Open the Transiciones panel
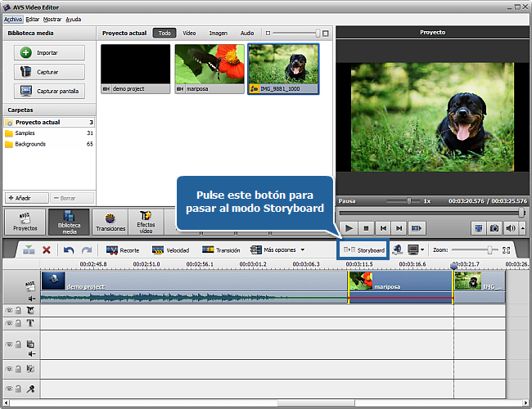Image resolution: width=532 pixels, height=409 pixels. click(x=109, y=222)
